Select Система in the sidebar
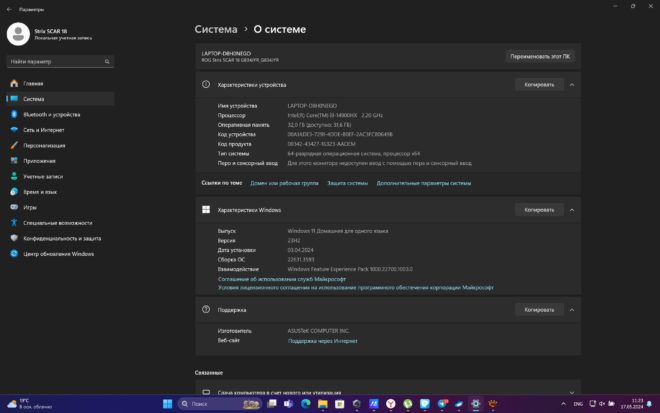The height and width of the screenshot is (413, 660). pyautogui.click(x=60, y=99)
